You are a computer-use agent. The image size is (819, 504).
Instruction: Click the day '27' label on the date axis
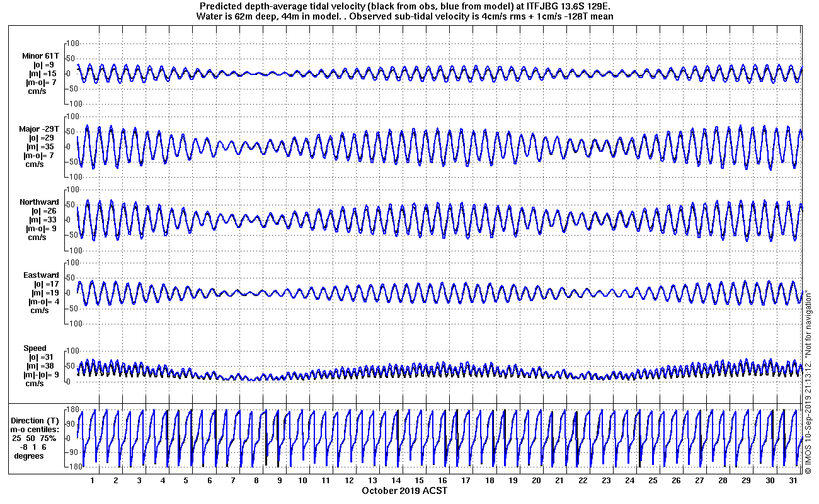699,480
